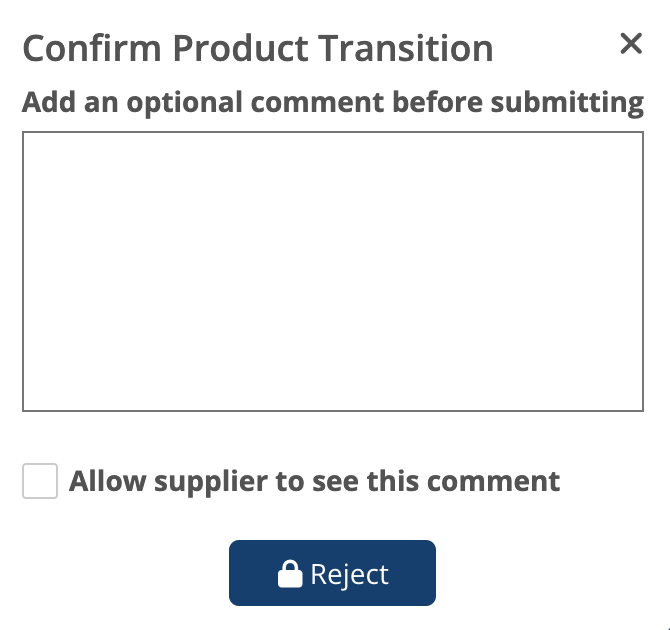Reject the product transition
The height and width of the screenshot is (630, 670).
click(332, 574)
